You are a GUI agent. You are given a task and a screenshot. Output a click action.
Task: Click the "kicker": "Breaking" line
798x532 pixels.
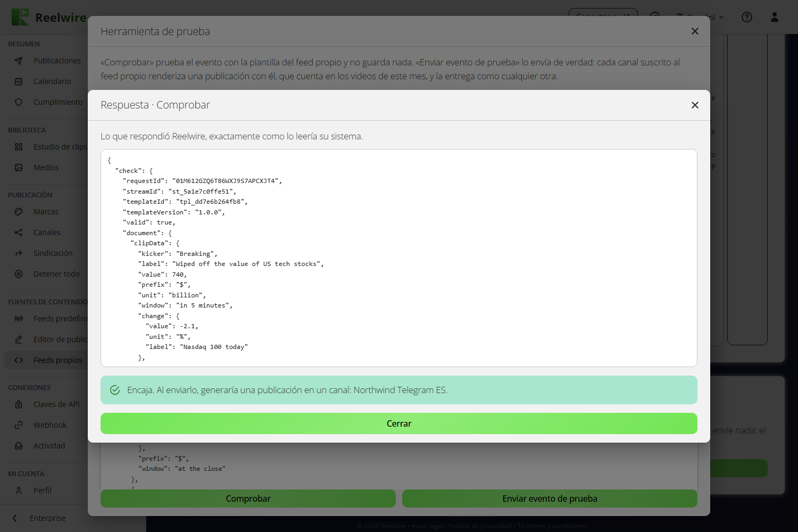pos(178,254)
